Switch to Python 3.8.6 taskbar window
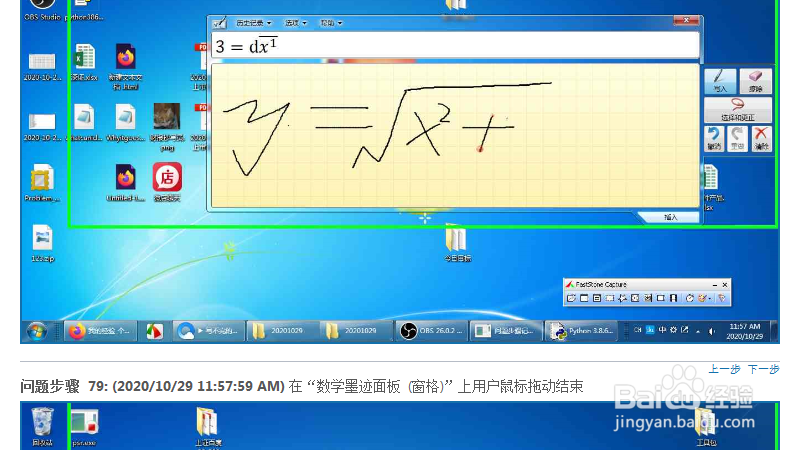This screenshot has height=450, width=800. tap(581, 331)
